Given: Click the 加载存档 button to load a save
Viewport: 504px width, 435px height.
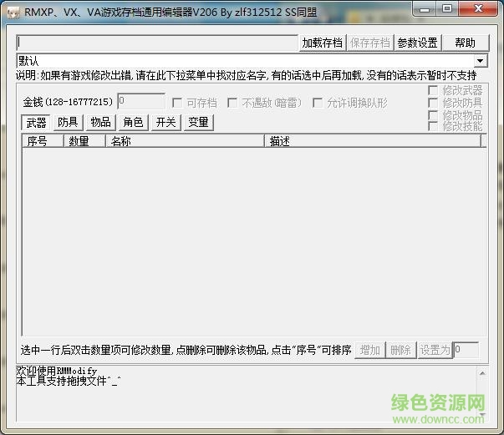Looking at the screenshot, I should point(322,43).
